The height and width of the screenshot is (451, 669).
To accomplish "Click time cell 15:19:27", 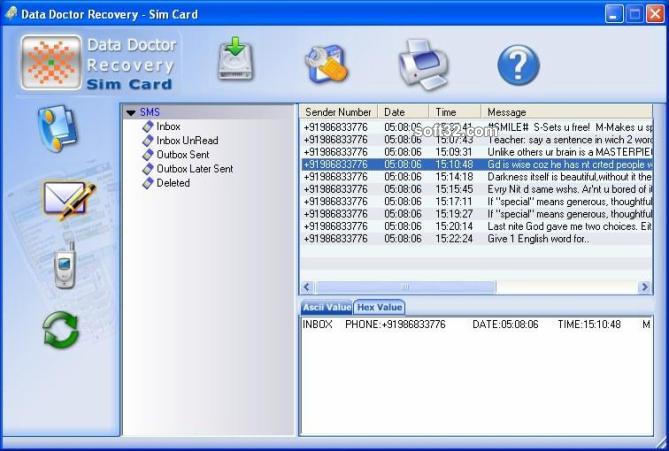I will pos(454,214).
